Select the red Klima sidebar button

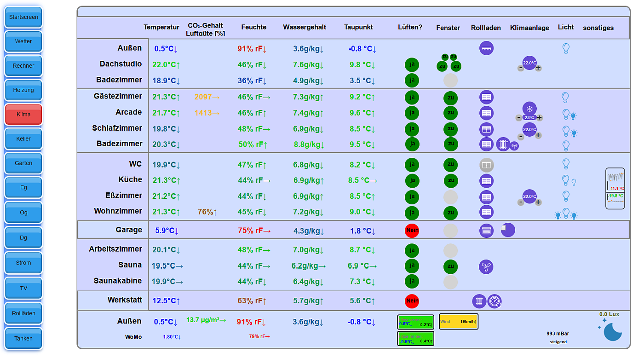tap(23, 115)
